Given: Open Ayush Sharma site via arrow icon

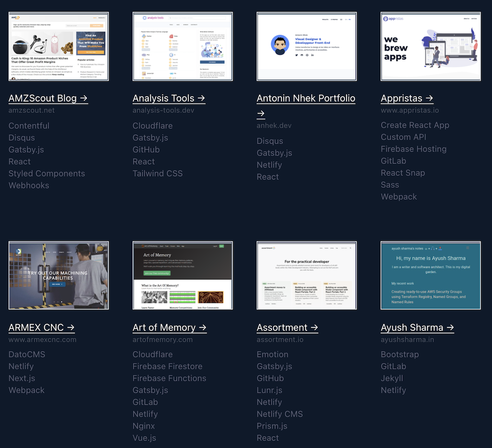Looking at the screenshot, I should coord(450,327).
